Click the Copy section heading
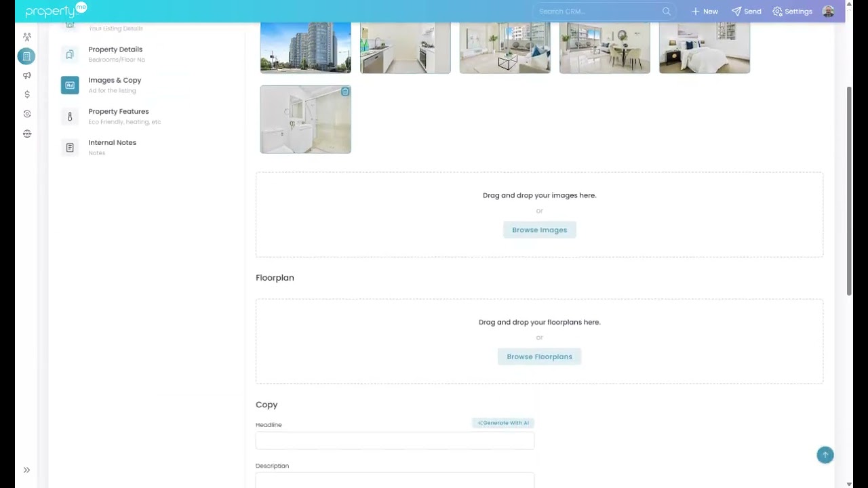This screenshot has height=488, width=868. point(267,405)
